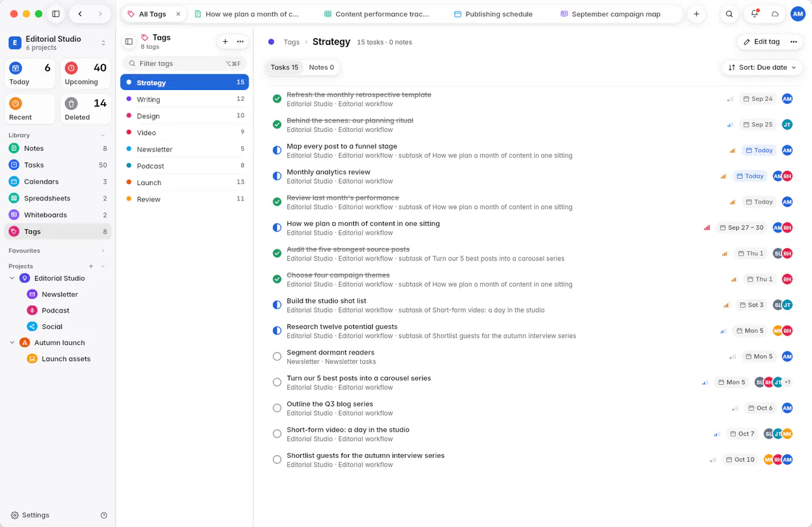This screenshot has width=812, height=527.
Task: Collapse the Editorial Studio project tree
Action: (12, 278)
